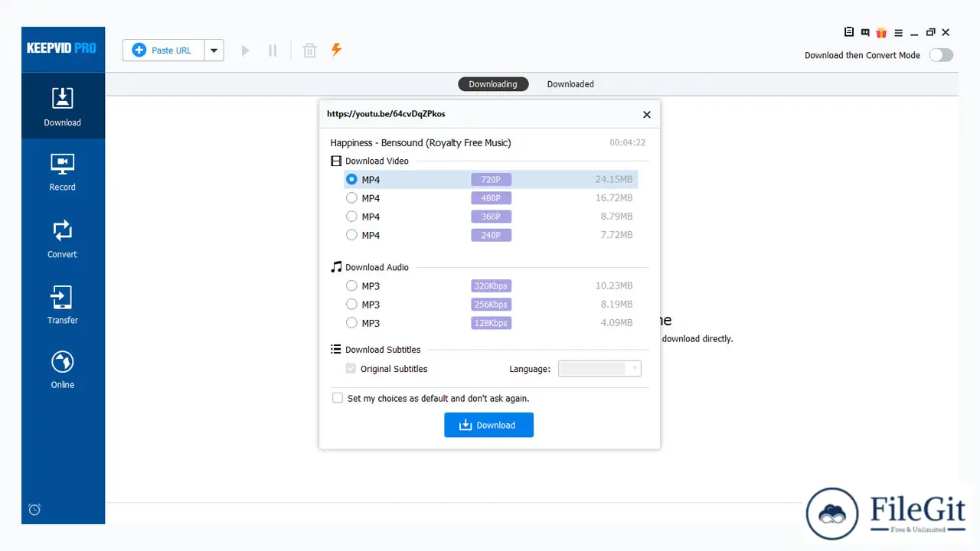Image resolution: width=980 pixels, height=551 pixels.
Task: Click the pause all icon in toolbar
Action: [273, 51]
